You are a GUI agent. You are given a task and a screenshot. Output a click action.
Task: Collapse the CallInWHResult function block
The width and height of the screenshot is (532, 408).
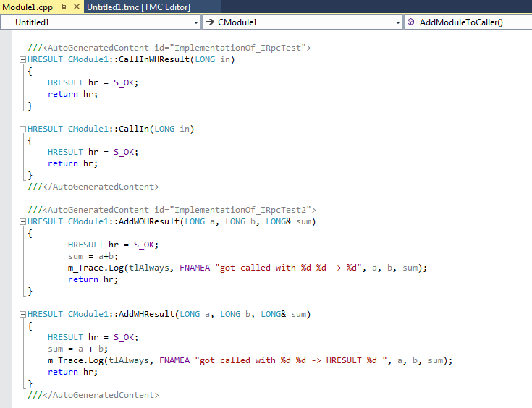click(22, 60)
